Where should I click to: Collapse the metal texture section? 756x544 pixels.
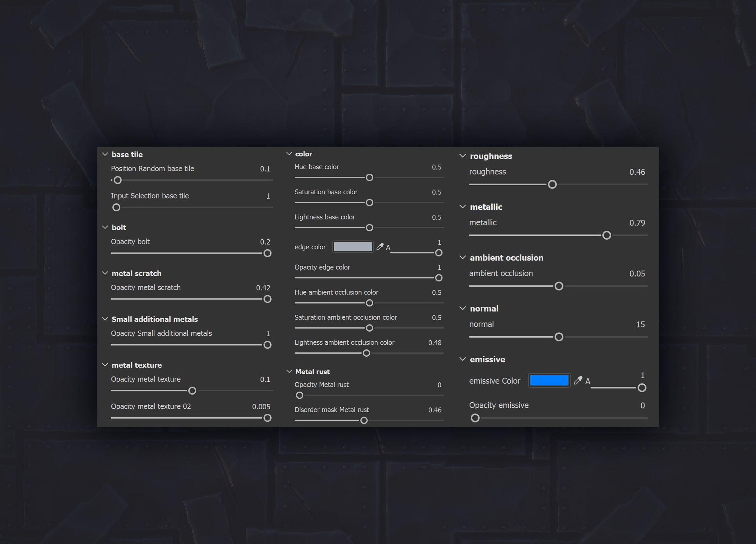[x=105, y=365]
